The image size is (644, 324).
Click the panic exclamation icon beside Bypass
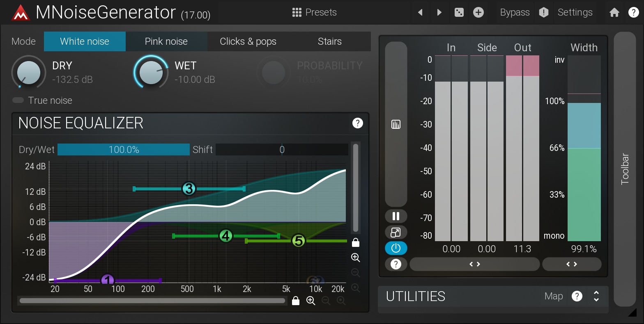coord(544,12)
